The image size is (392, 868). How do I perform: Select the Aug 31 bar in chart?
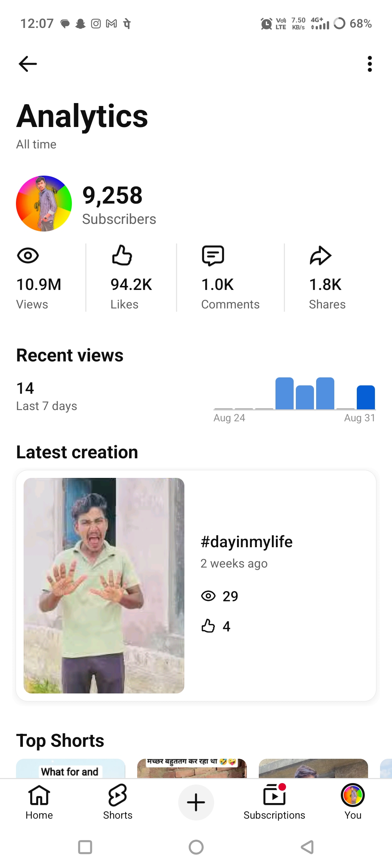coord(366,397)
